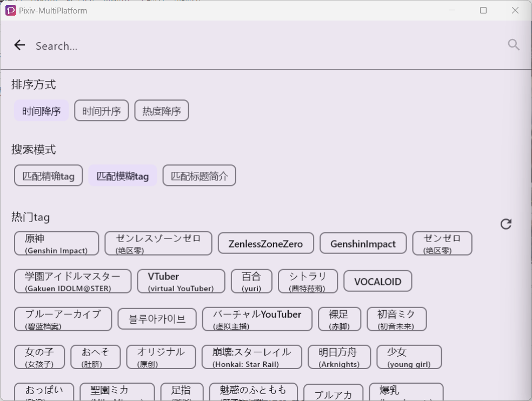Click the ゼンレスゾーンゼロ tag chip
Image resolution: width=532 pixels, height=401 pixels.
pyautogui.click(x=158, y=244)
